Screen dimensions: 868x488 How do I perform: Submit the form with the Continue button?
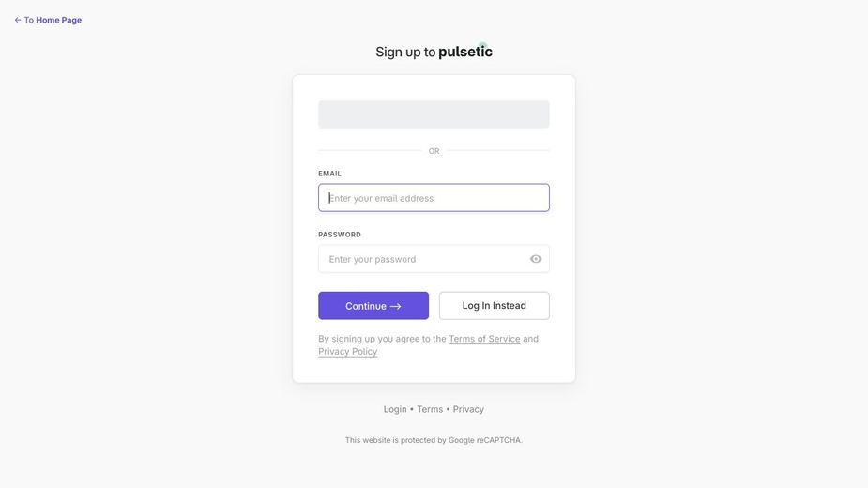[x=373, y=306]
